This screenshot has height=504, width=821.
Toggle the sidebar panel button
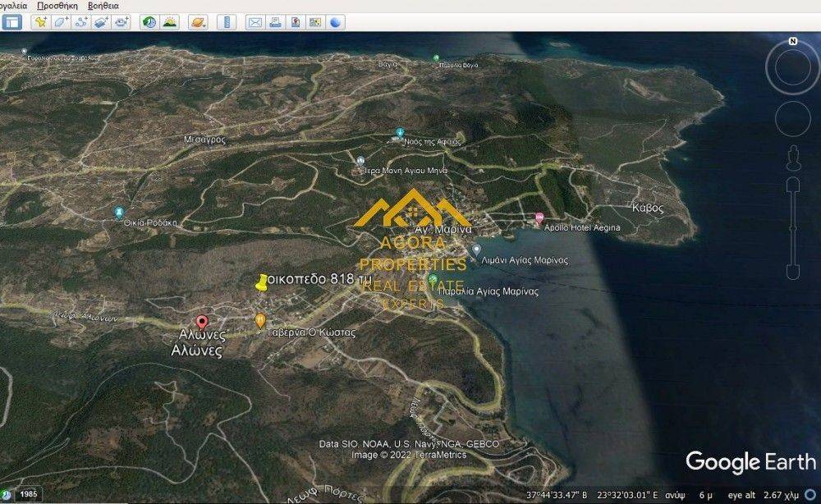click(11, 22)
